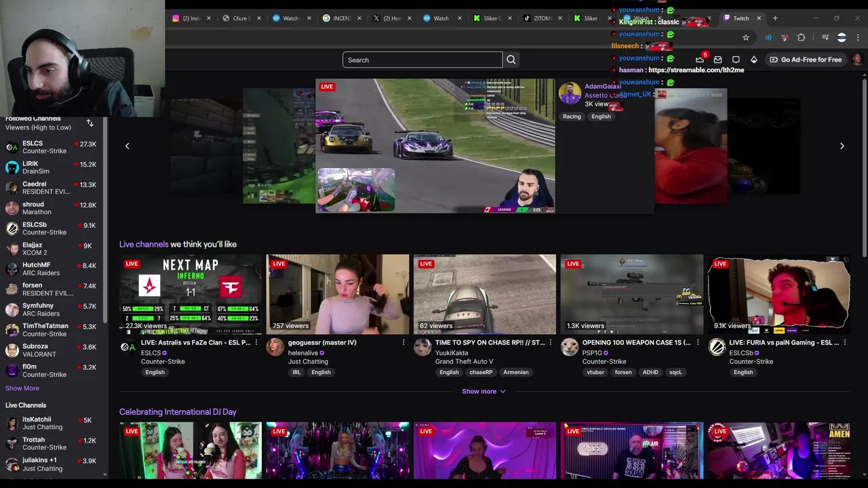
Task: Click the Twitch search magnifier button
Action: [511, 60]
